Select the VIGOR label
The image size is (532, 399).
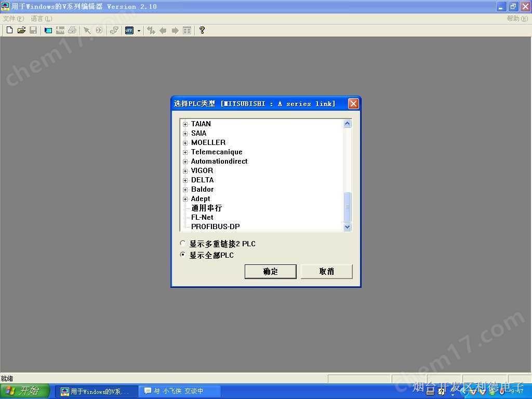(202, 170)
